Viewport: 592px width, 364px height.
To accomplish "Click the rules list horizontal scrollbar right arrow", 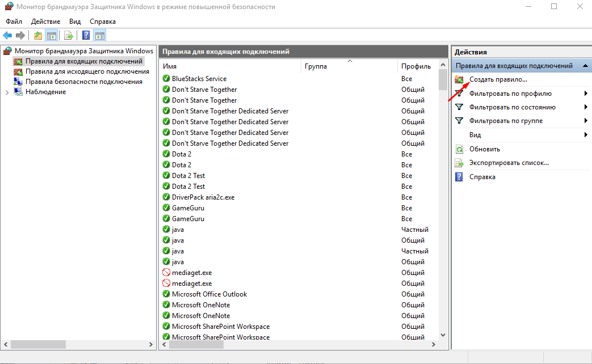I will point(434,344).
